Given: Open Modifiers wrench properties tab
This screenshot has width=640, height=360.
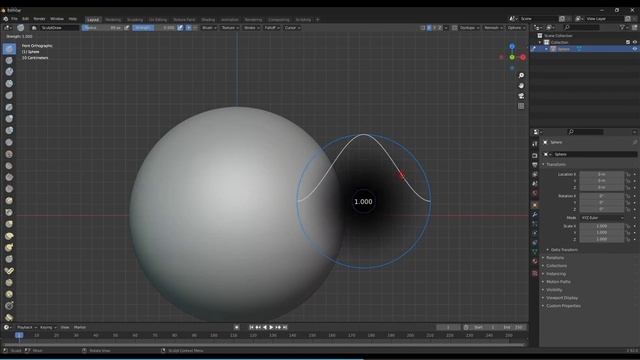Looking at the screenshot, I should coord(535,214).
